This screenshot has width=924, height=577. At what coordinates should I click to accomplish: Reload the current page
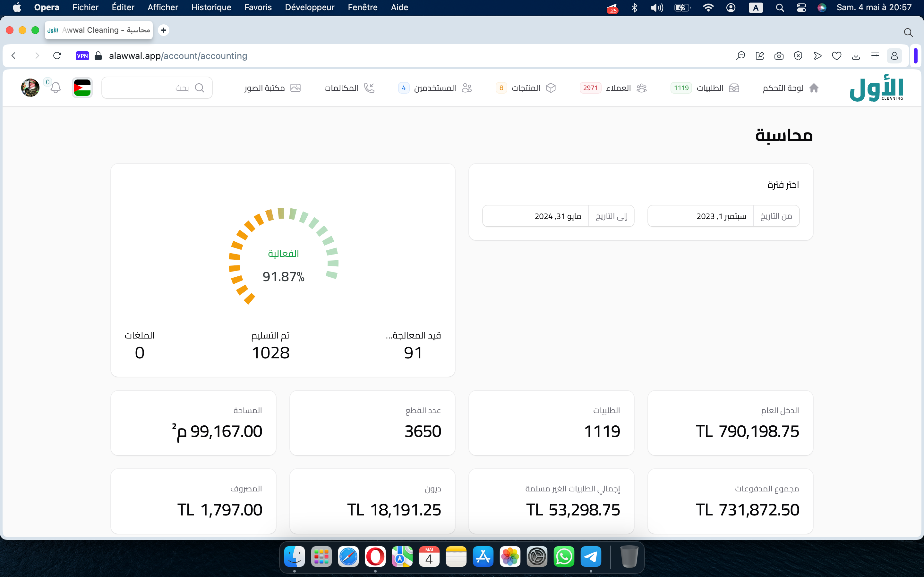pos(57,56)
